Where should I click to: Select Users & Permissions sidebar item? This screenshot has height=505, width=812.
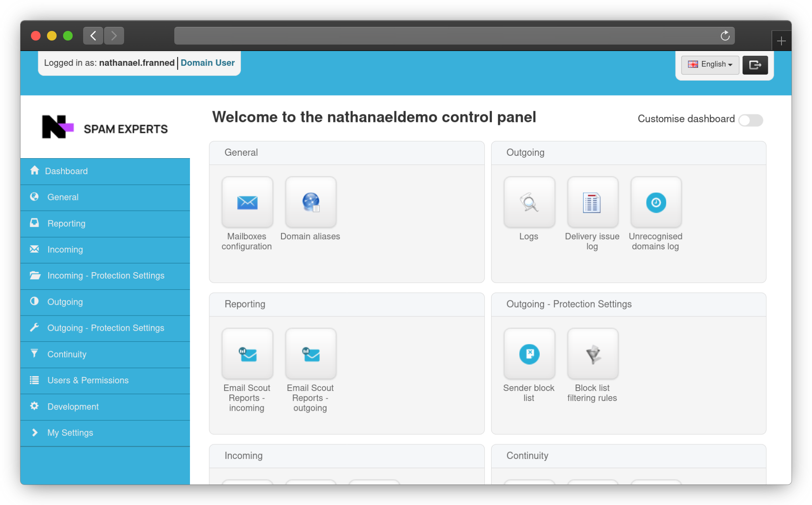[x=88, y=381]
